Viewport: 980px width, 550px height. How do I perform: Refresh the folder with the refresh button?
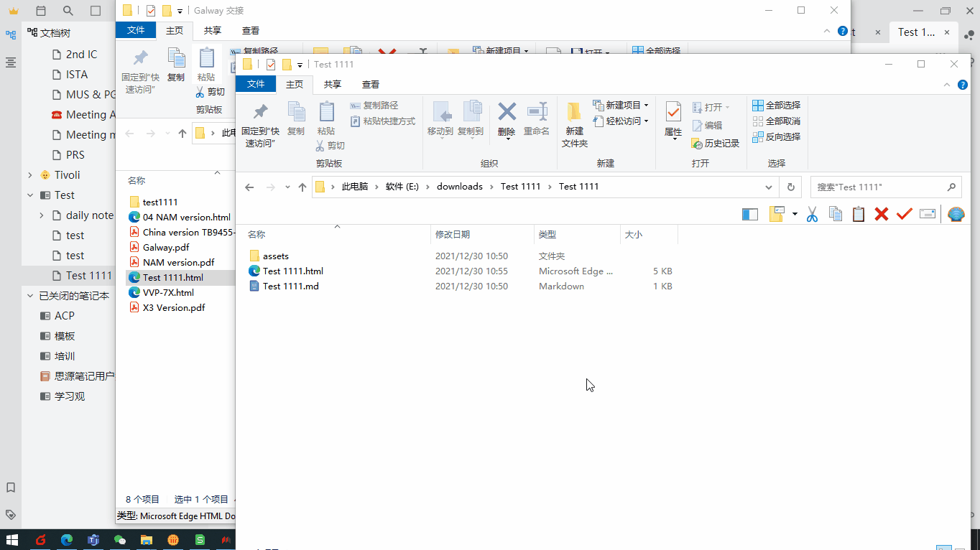(x=790, y=187)
